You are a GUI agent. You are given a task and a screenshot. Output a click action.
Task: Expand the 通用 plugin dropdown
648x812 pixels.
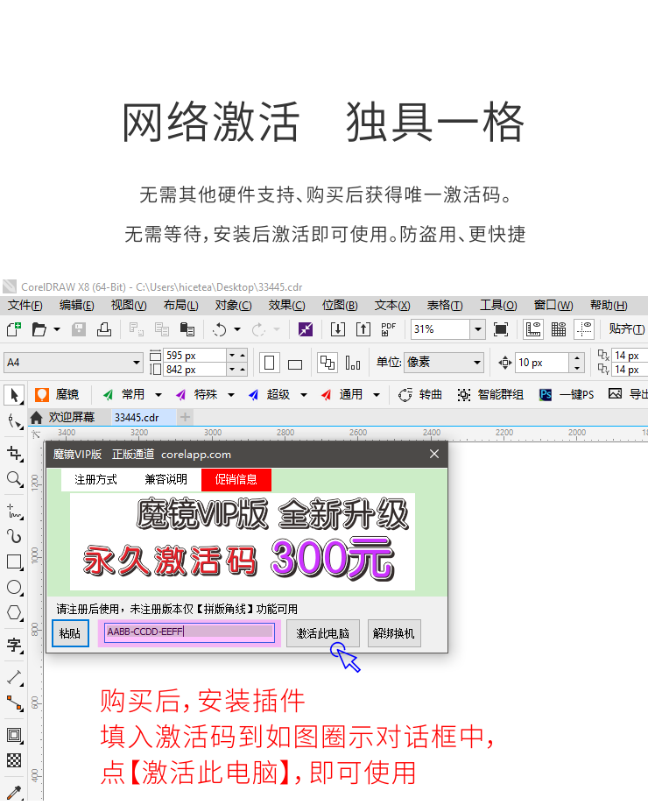pos(377,395)
